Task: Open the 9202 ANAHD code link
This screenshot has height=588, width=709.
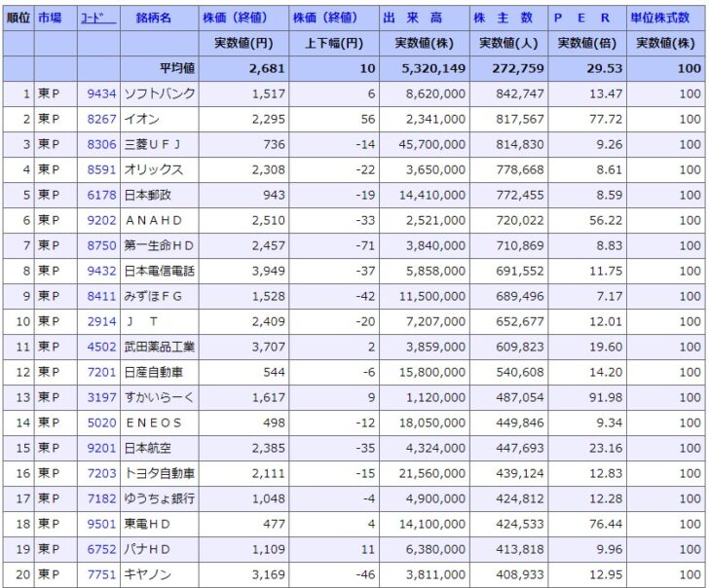Action: [x=102, y=220]
